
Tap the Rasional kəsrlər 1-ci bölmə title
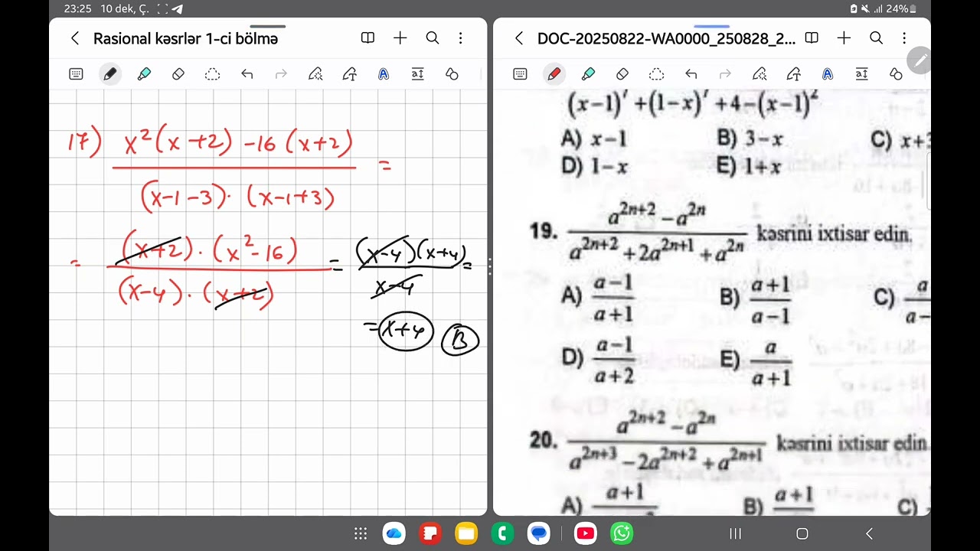185,38
